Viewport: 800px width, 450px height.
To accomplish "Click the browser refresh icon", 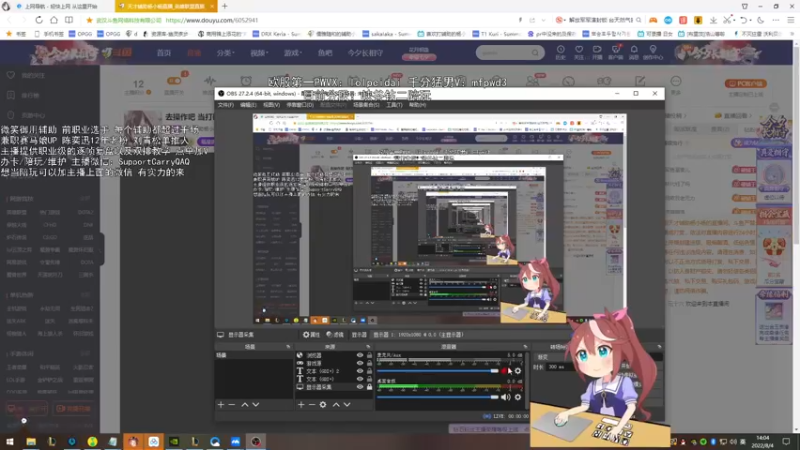I will click(x=39, y=20).
